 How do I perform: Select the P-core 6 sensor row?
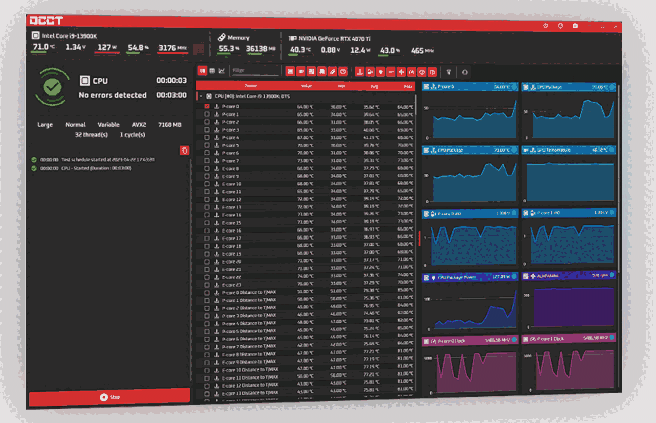click(x=305, y=153)
